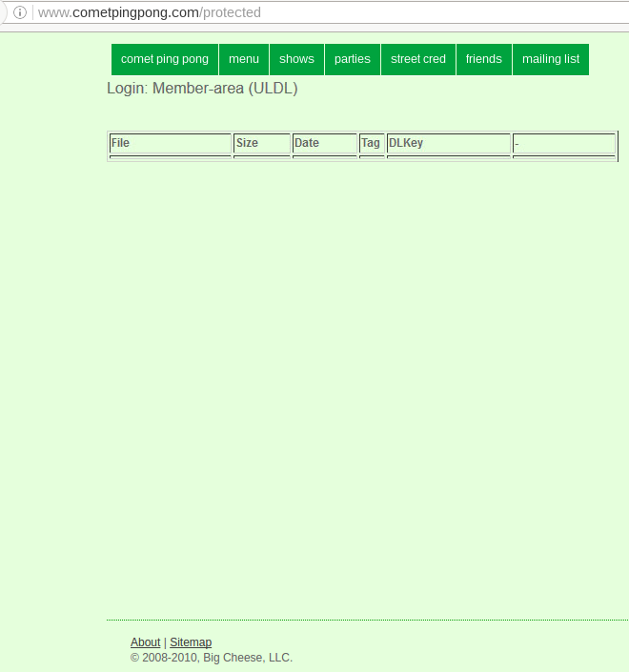Navigate to the mailing list page
The width and height of the screenshot is (629, 672).
point(551,59)
